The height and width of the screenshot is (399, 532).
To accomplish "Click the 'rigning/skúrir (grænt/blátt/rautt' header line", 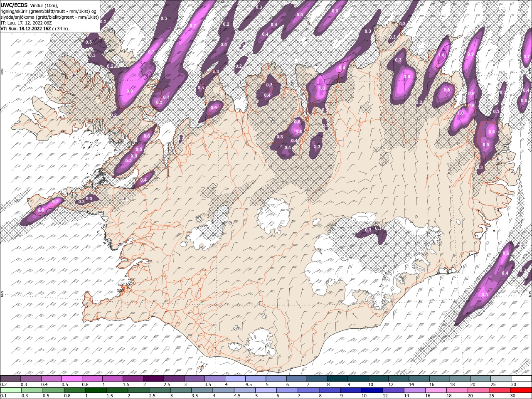I will pos(49,11).
